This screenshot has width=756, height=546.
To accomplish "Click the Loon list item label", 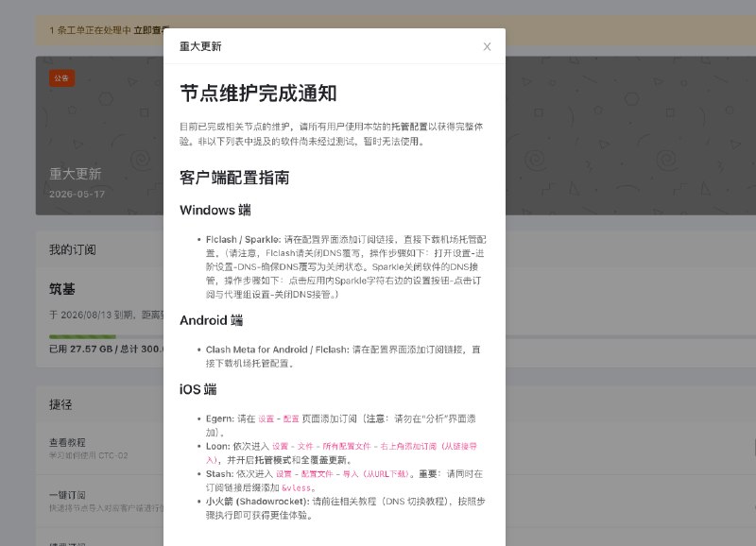I will [x=218, y=446].
